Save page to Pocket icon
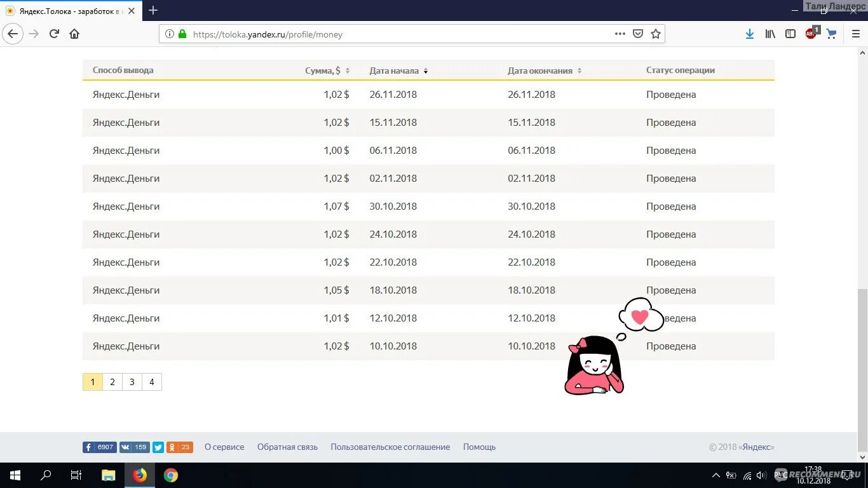This screenshot has height=488, width=868. [x=638, y=34]
